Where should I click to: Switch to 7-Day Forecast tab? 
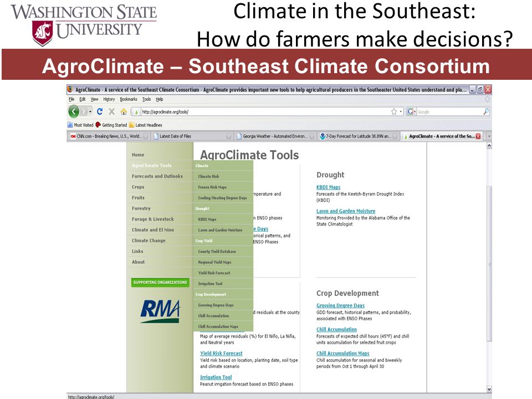click(x=359, y=136)
